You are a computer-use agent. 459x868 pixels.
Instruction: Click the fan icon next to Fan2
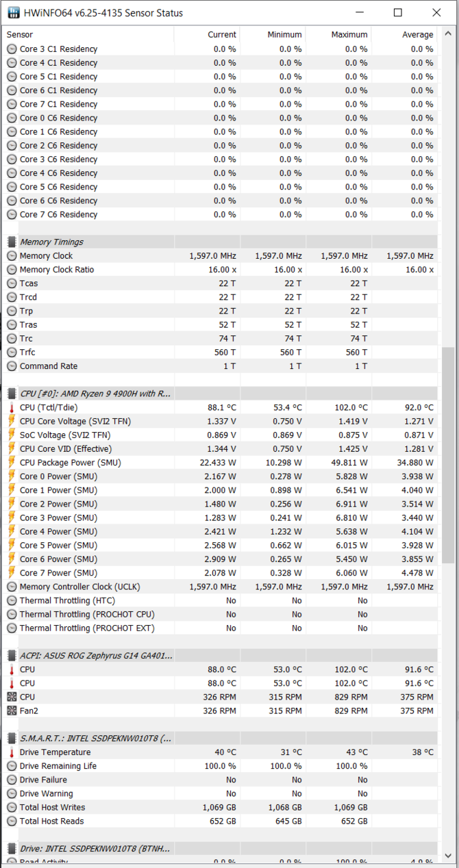pyautogui.click(x=12, y=711)
